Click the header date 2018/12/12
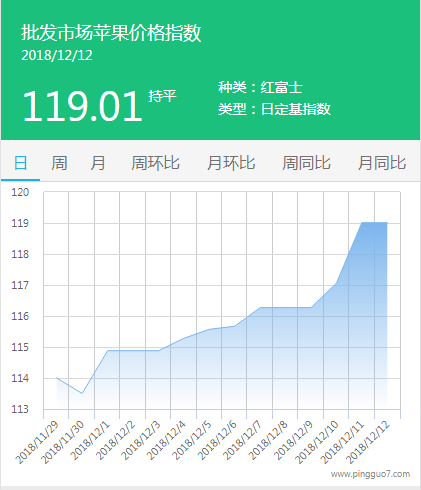The image size is (421, 490). click(57, 55)
